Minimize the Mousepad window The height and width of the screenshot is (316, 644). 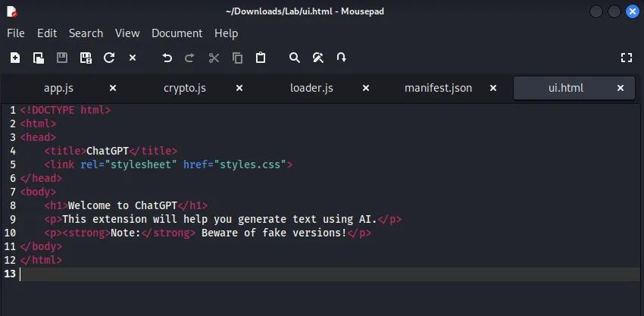coord(596,11)
